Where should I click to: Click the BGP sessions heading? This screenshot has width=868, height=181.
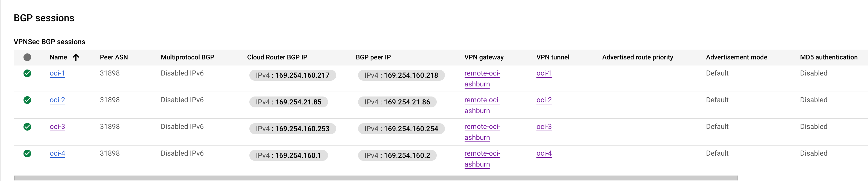click(44, 18)
